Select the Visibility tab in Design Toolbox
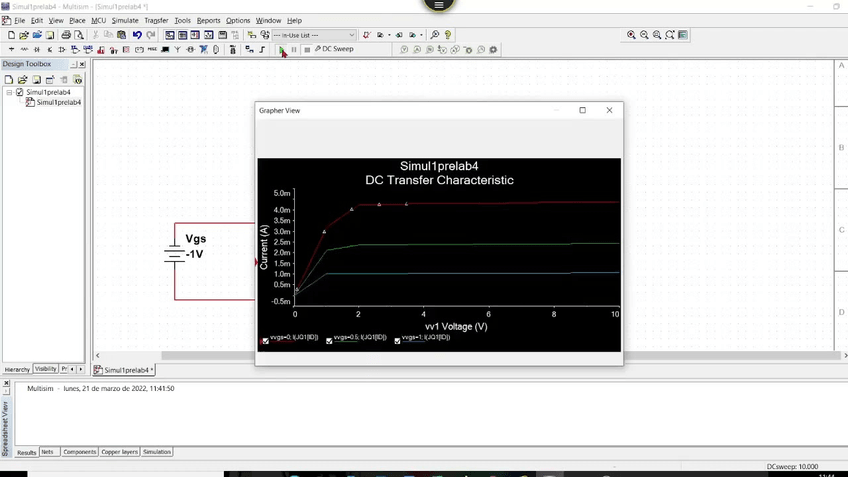This screenshot has width=848, height=477. [46, 369]
